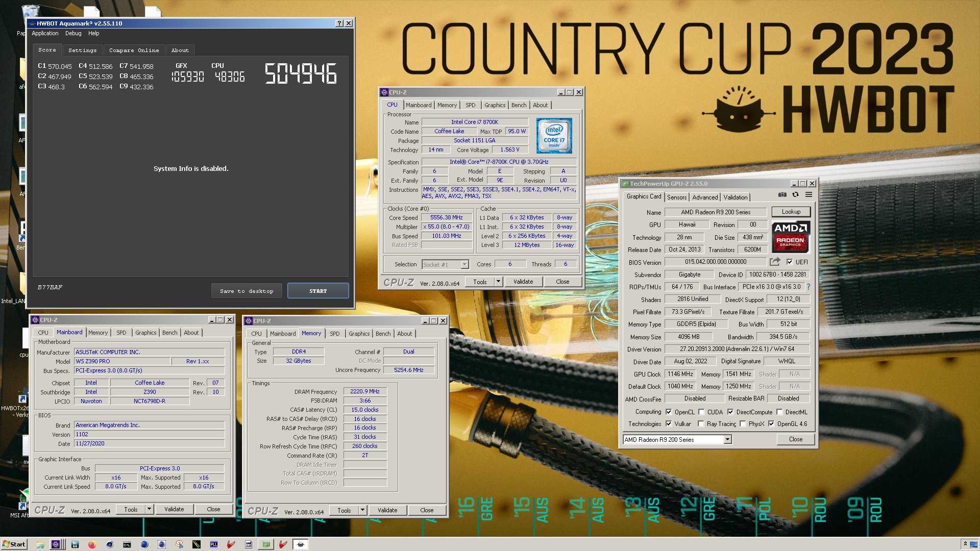Toggle the Vulkan checkbox
The height and width of the screenshot is (551, 980).
click(x=669, y=423)
